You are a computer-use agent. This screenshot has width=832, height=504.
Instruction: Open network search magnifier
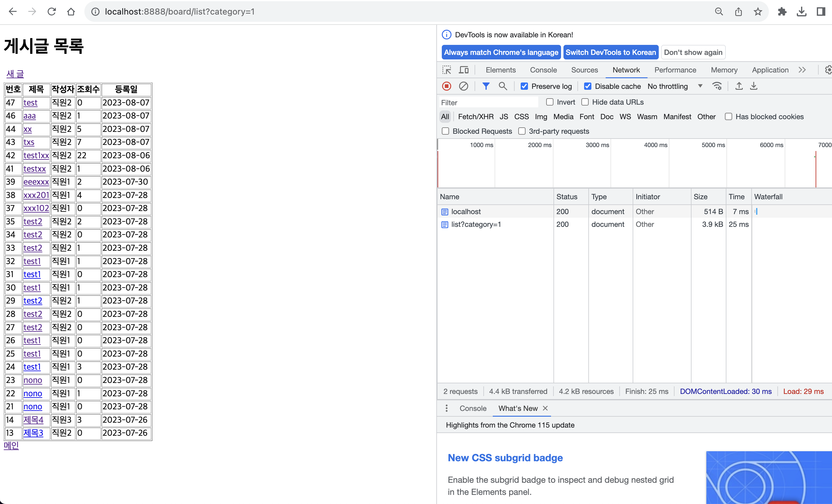[503, 86]
